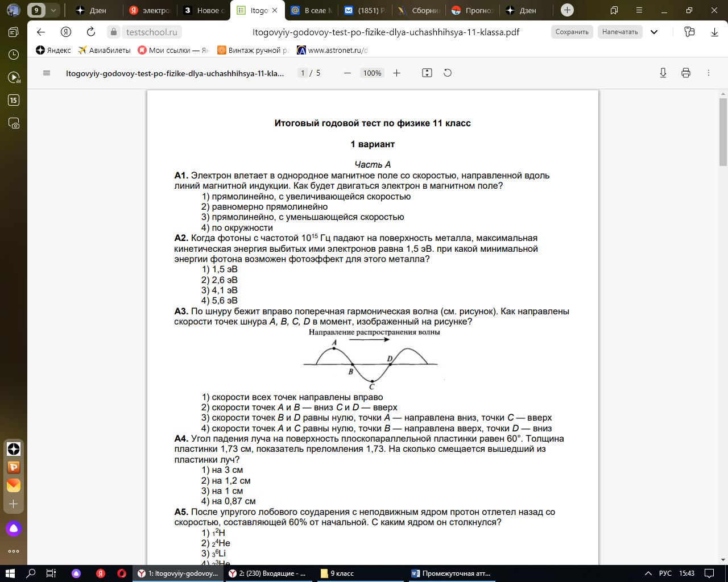Screen dimensions: 728x582
Task: Click the Напечатать button
Action: (x=620, y=32)
